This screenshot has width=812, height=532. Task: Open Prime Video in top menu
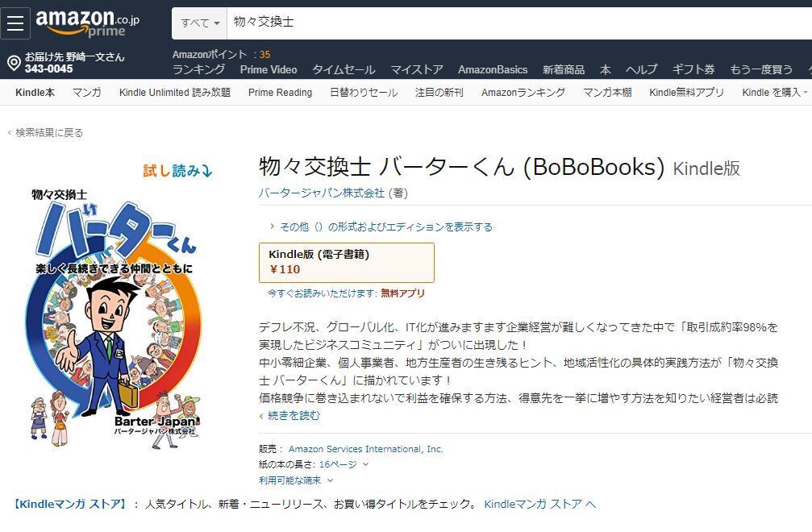tap(269, 69)
